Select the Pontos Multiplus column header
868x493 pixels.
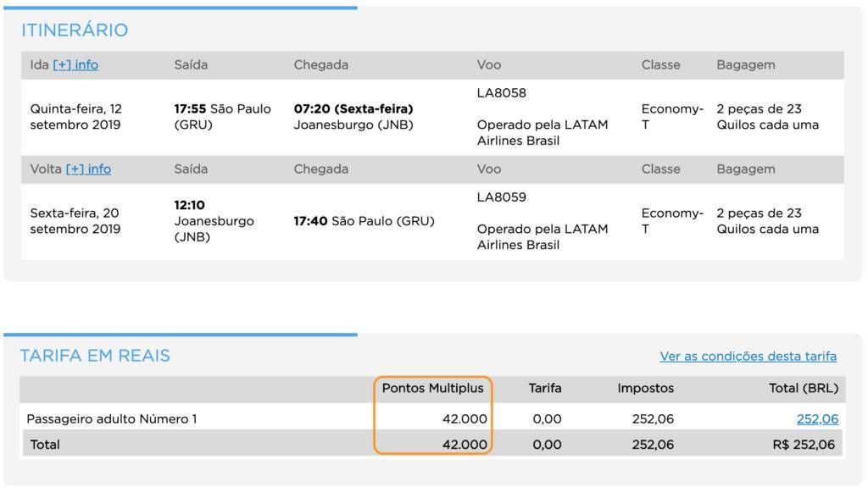point(433,389)
